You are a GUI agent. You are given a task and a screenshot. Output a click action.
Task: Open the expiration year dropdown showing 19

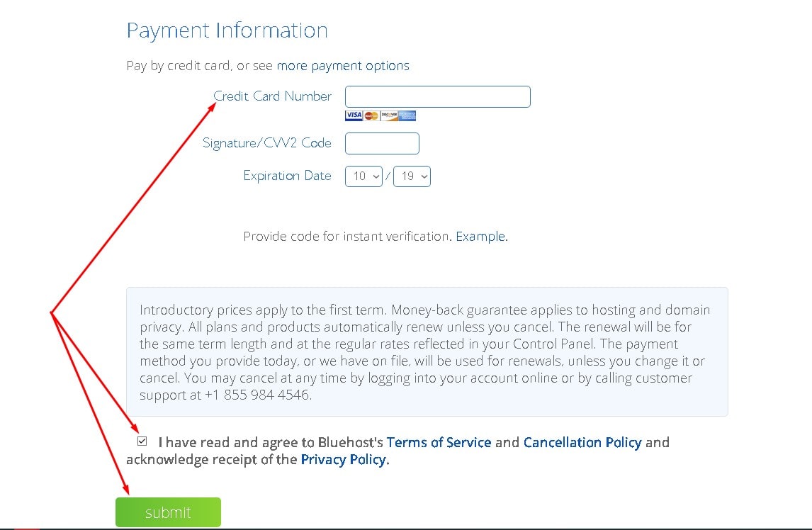(x=412, y=176)
